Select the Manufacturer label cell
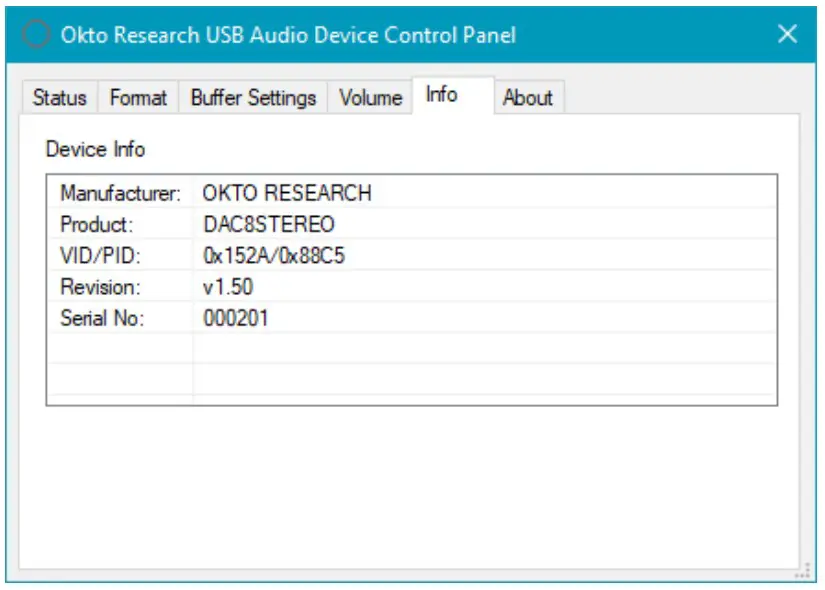Viewport: 825px width, 590px height. pyautogui.click(x=120, y=193)
